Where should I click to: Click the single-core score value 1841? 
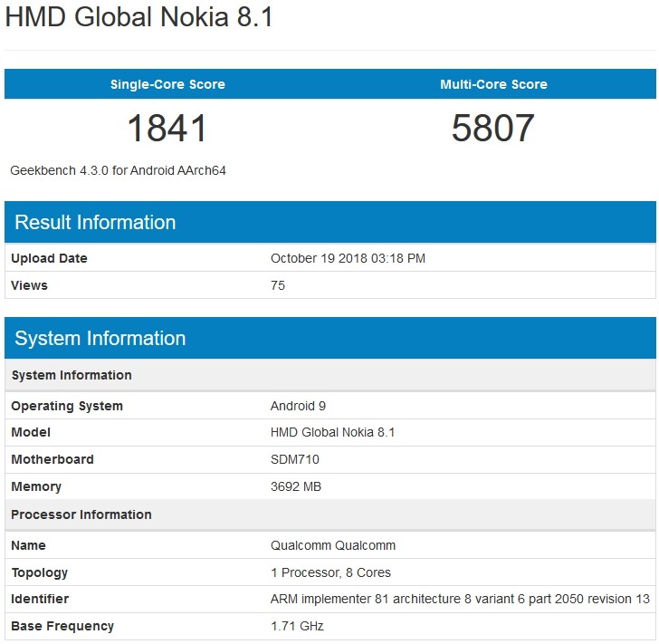pyautogui.click(x=167, y=128)
